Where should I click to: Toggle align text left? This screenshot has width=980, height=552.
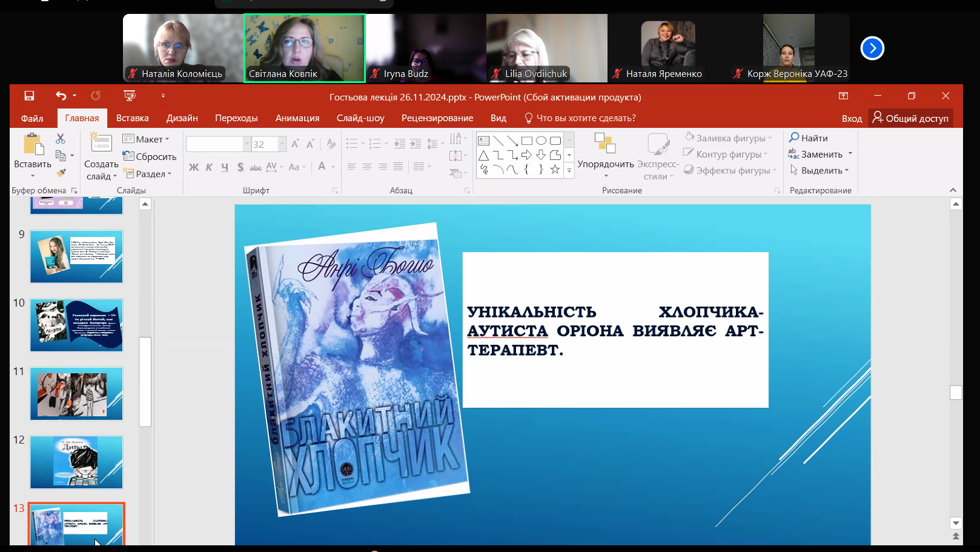click(x=351, y=166)
